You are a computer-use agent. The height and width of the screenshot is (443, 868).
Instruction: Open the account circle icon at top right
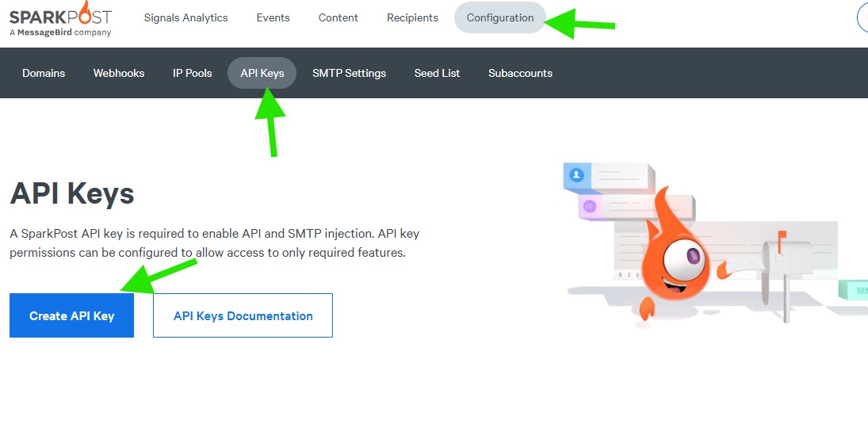863,17
